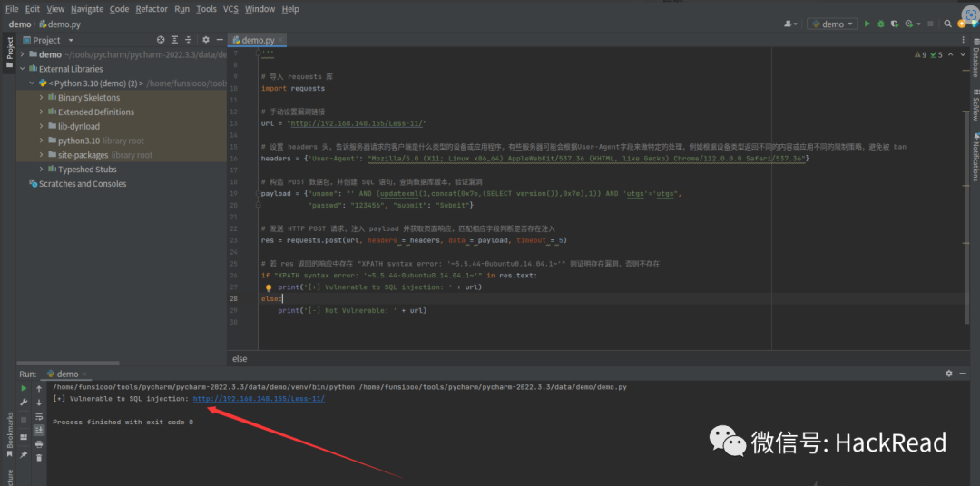980x486 pixels.
Task: Expand the Binary Skeletons node
Action: [41, 97]
